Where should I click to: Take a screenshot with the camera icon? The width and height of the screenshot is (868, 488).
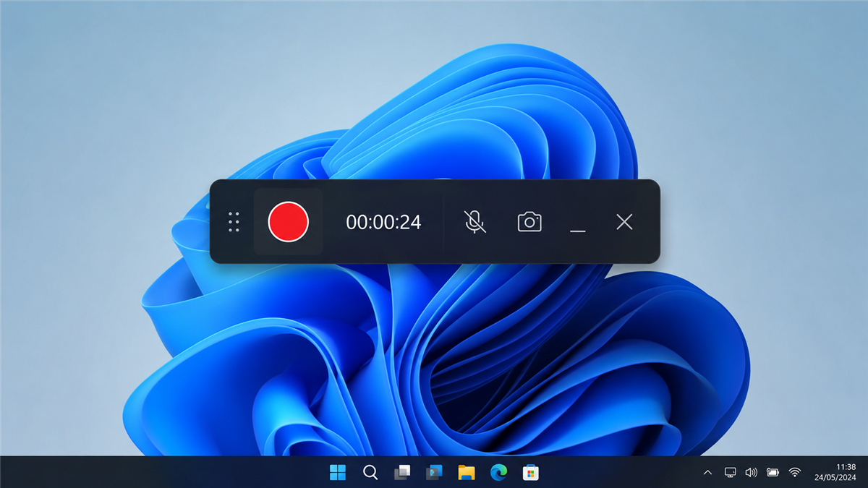(x=529, y=222)
